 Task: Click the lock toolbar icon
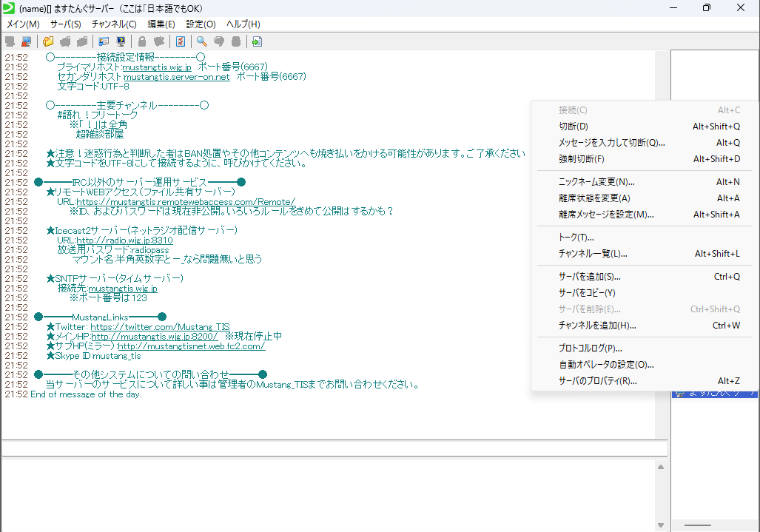tap(141, 41)
